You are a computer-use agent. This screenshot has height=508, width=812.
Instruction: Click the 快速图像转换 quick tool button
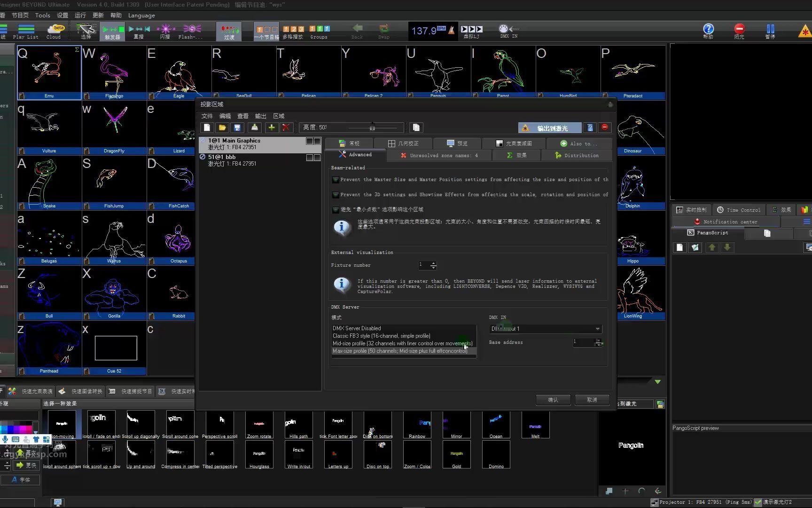pos(81,391)
